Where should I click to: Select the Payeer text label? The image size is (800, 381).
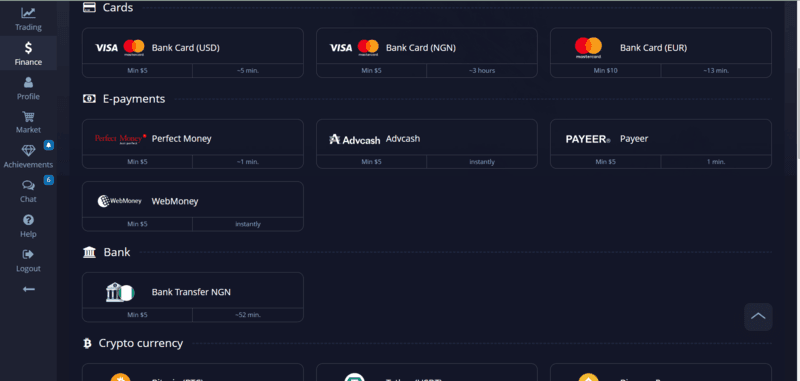pos(634,139)
